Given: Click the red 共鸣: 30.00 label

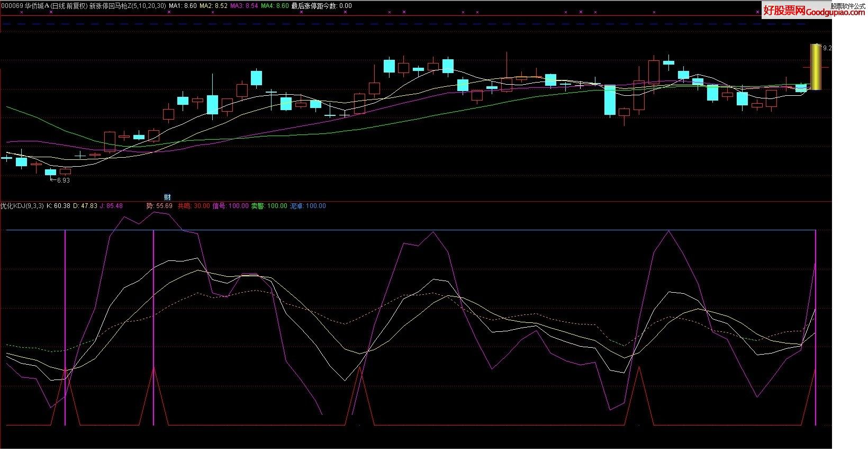Looking at the screenshot, I should [x=193, y=206].
